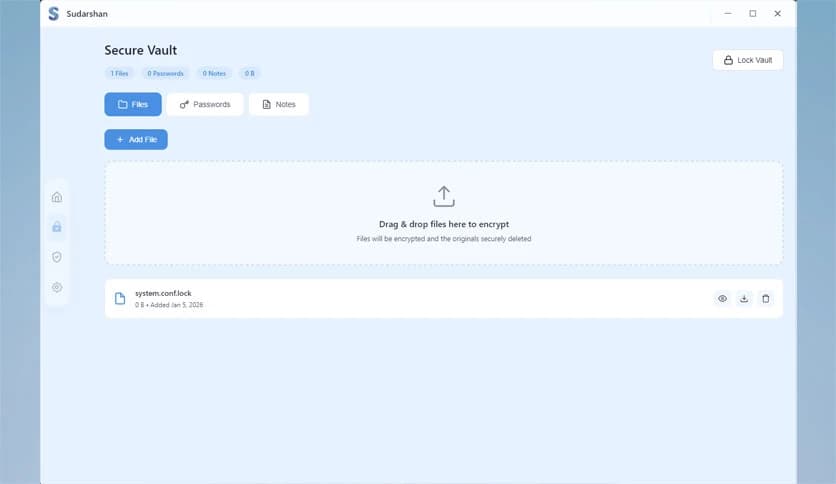Preview system.conf.lock with the eye icon
Viewport: 836px width, 484px height.
click(722, 299)
